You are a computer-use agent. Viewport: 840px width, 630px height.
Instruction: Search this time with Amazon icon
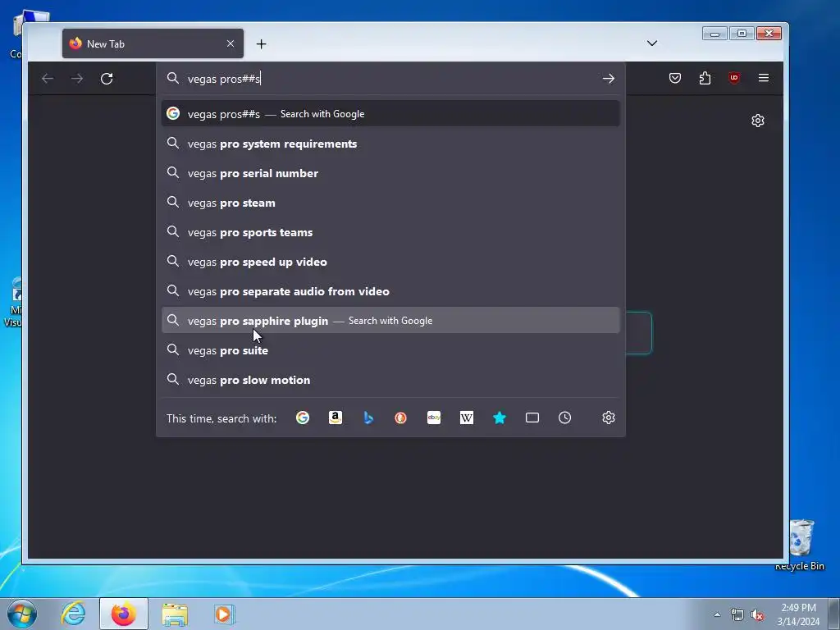336,418
